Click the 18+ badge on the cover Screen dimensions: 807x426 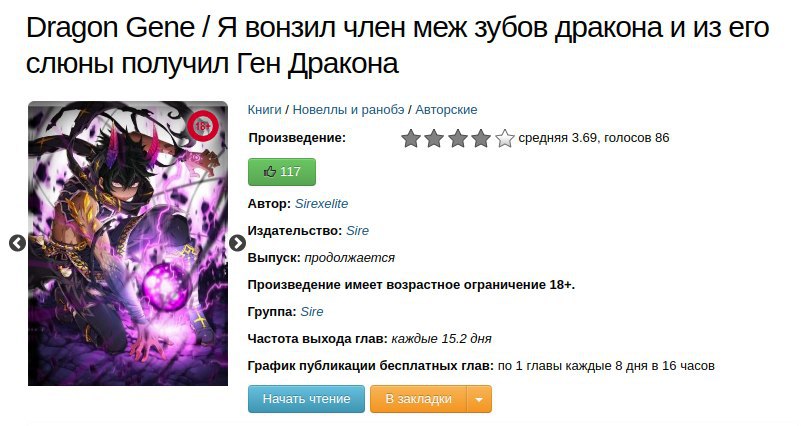203,126
